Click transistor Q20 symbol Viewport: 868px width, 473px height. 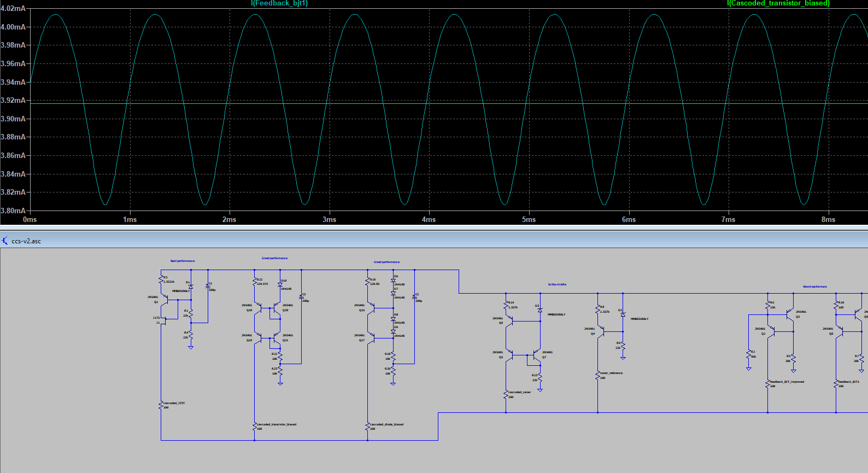pos(277,309)
